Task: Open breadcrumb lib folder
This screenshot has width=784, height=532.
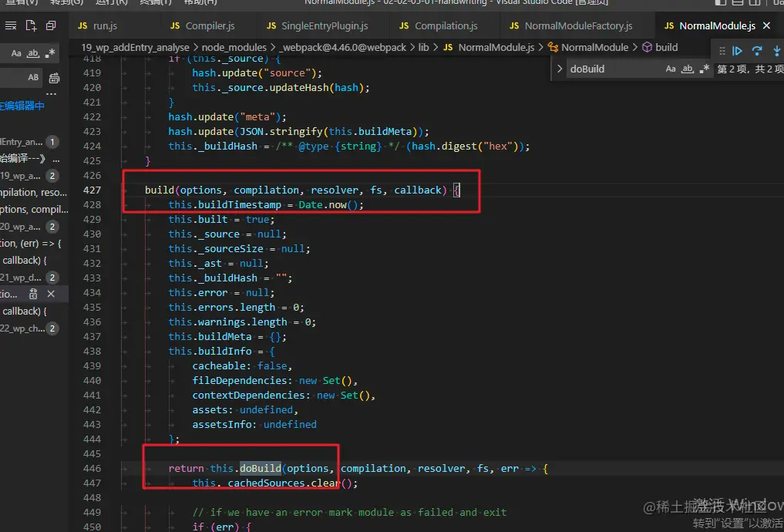Action: click(423, 48)
